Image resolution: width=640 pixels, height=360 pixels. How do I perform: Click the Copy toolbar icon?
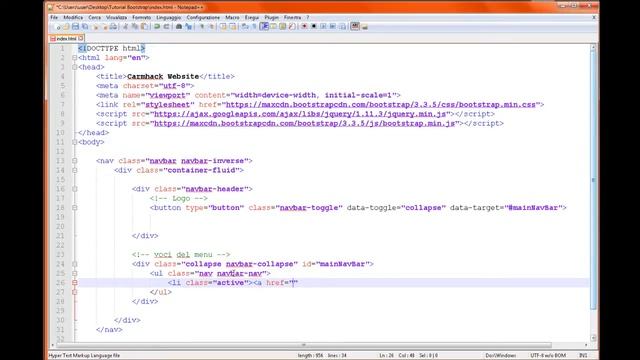135,27
